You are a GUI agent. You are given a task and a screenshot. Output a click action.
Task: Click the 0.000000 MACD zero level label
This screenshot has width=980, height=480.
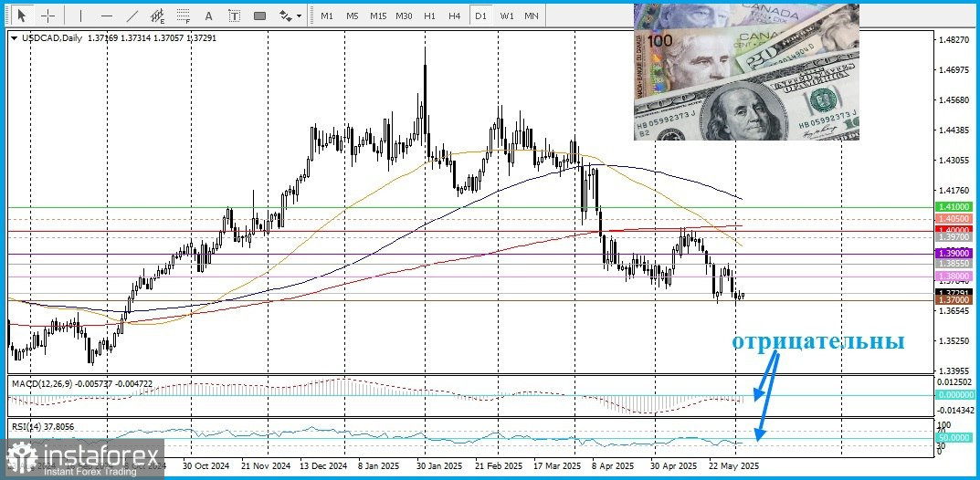(954, 395)
